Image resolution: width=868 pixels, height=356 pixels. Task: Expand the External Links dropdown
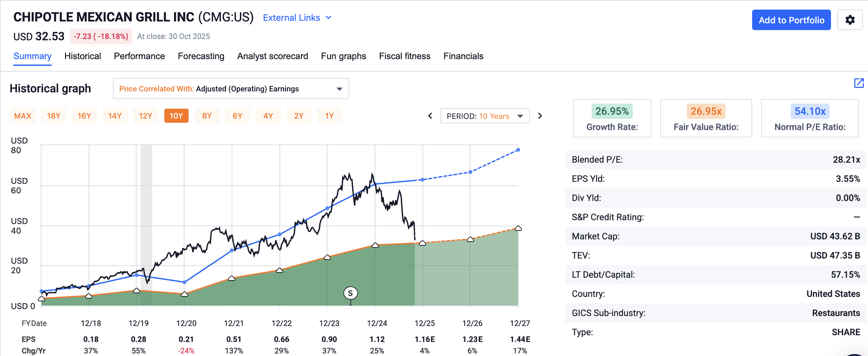pos(297,18)
